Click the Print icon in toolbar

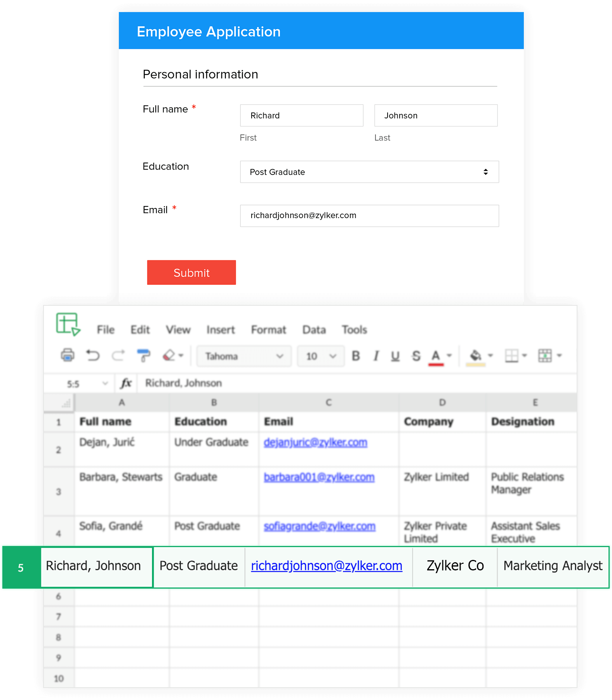point(68,355)
